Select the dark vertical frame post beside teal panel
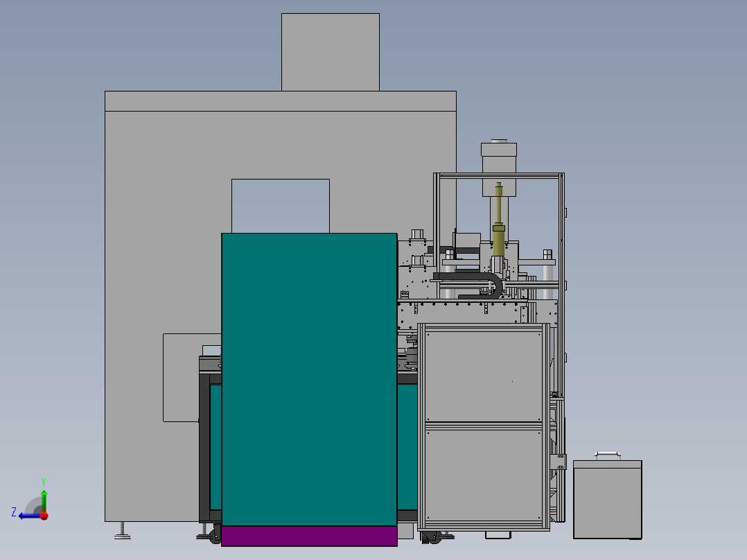Image resolution: width=747 pixels, height=560 pixels. click(204, 447)
